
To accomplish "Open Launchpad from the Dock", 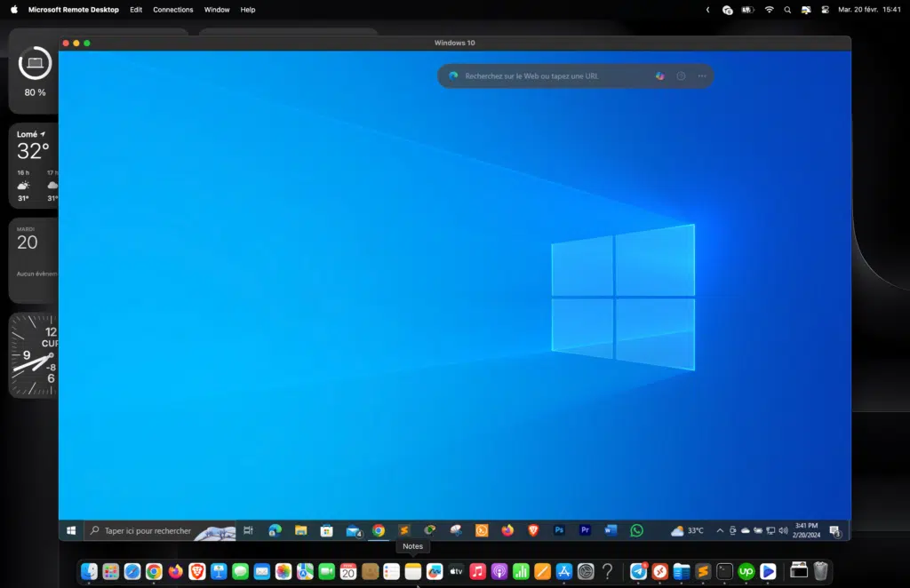I will tap(110, 572).
